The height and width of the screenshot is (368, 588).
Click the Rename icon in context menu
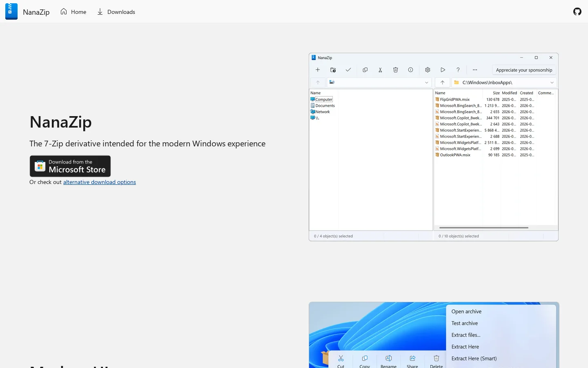[x=388, y=359]
